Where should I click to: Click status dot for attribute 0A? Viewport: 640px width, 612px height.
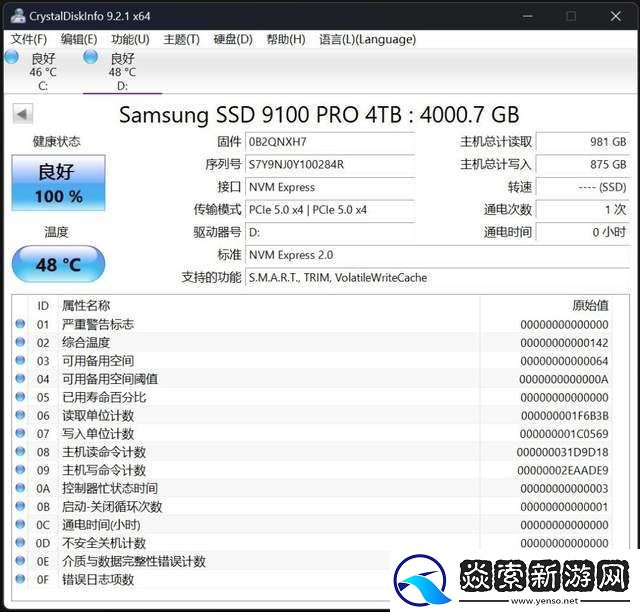(20, 488)
